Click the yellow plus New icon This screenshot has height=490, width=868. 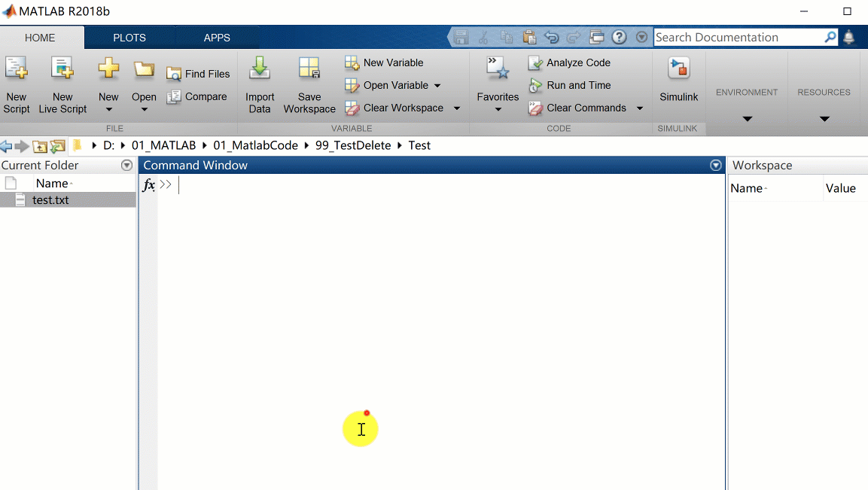(108, 68)
